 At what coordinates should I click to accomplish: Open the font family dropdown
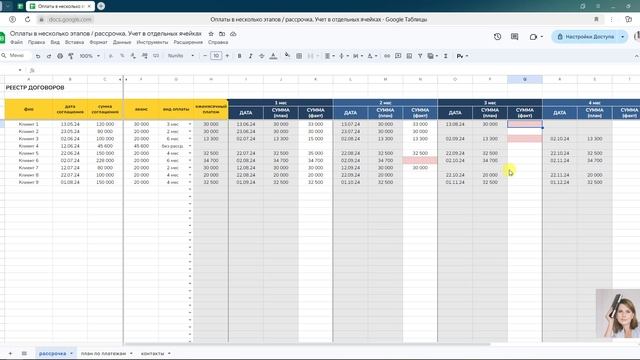click(181, 56)
